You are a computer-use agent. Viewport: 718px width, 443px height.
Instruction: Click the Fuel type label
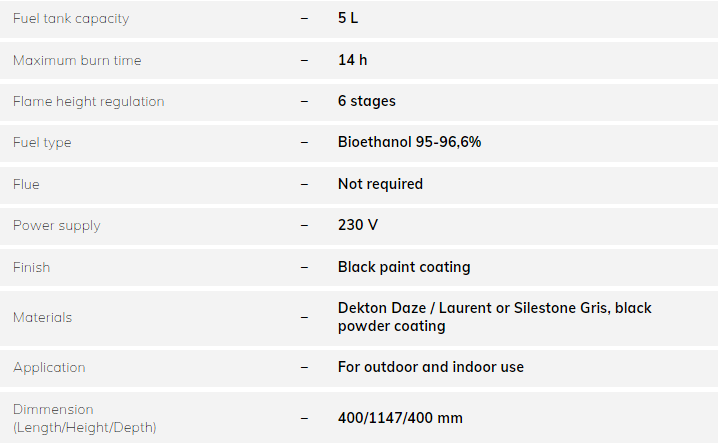(x=42, y=143)
